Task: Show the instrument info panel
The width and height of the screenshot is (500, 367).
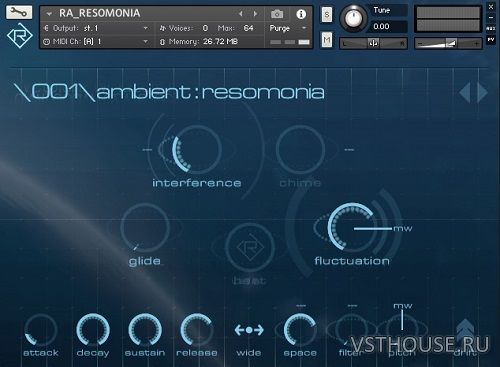Action: tap(301, 14)
